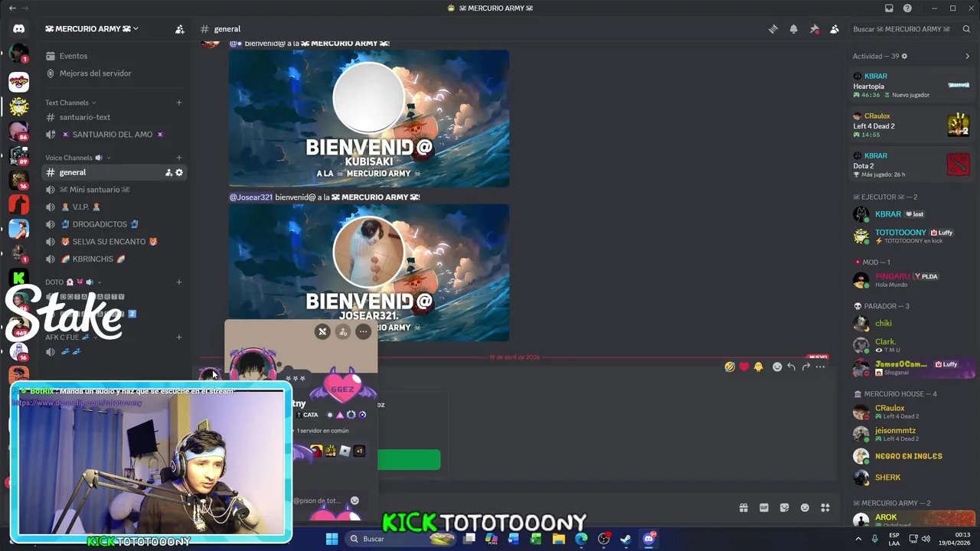Toggle the member list icon
This screenshot has height=551, width=980.
pyautogui.click(x=835, y=29)
